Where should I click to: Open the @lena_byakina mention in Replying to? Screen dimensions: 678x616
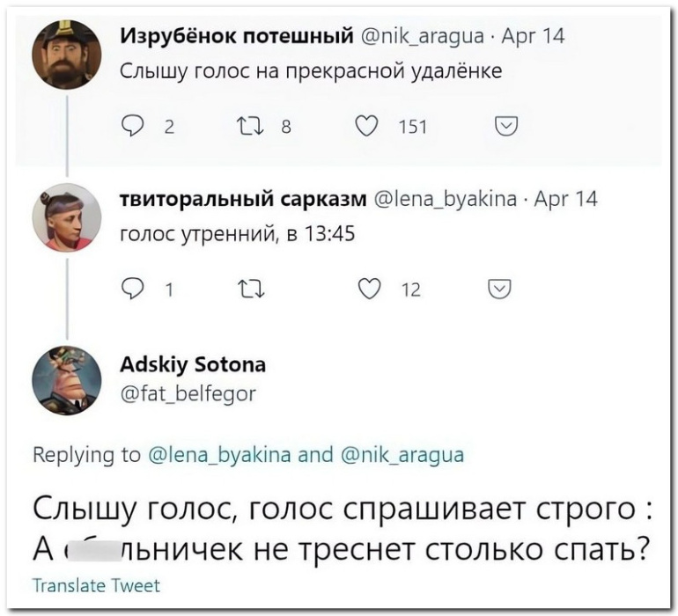pyautogui.click(x=219, y=455)
